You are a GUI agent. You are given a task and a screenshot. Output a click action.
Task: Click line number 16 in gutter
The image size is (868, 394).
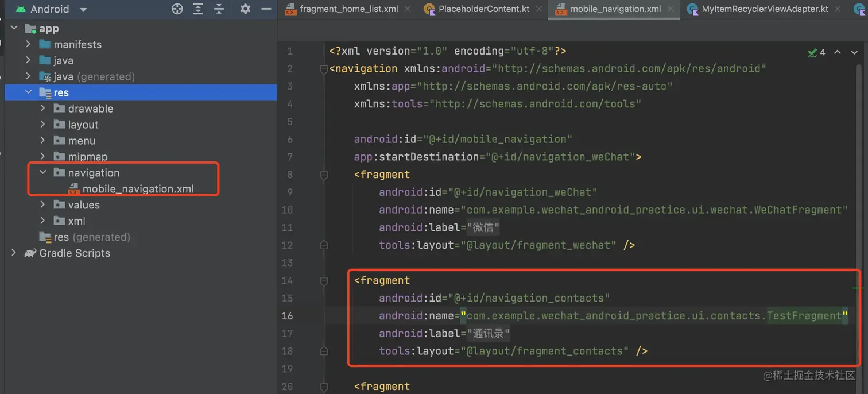pos(287,316)
